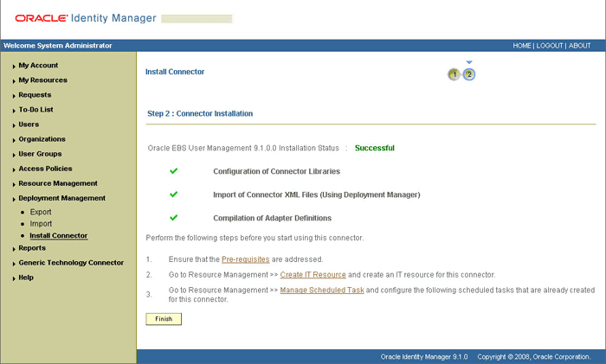Open My Account menu
The width and height of the screenshot is (606, 364).
click(x=38, y=65)
